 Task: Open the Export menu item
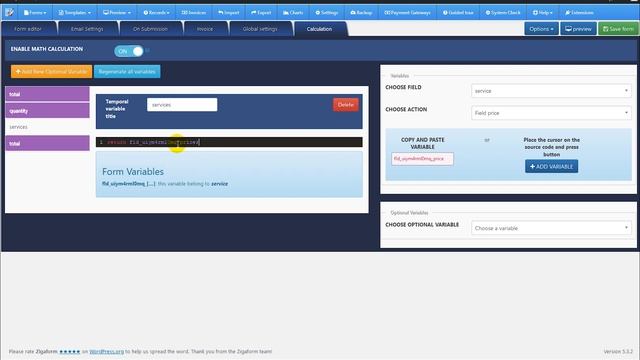[261, 13]
